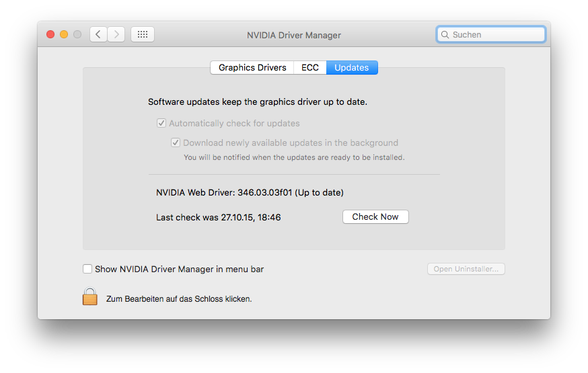Viewport: 588px width, 373px height.
Task: Click the Last check timestamp text
Action: 218,217
